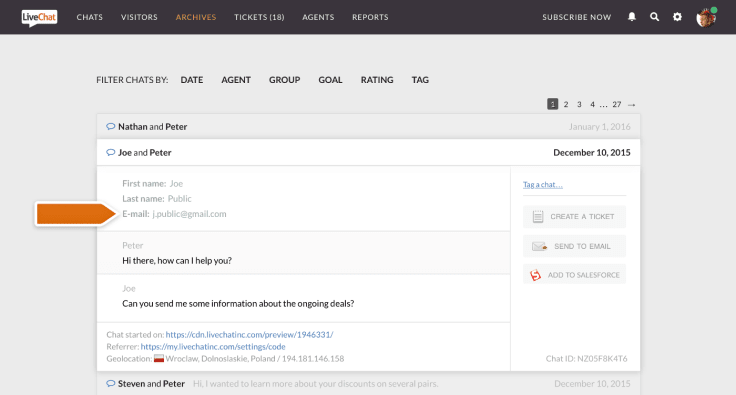Click Subscribe Now
Screen dimensions: 736x395
577,17
